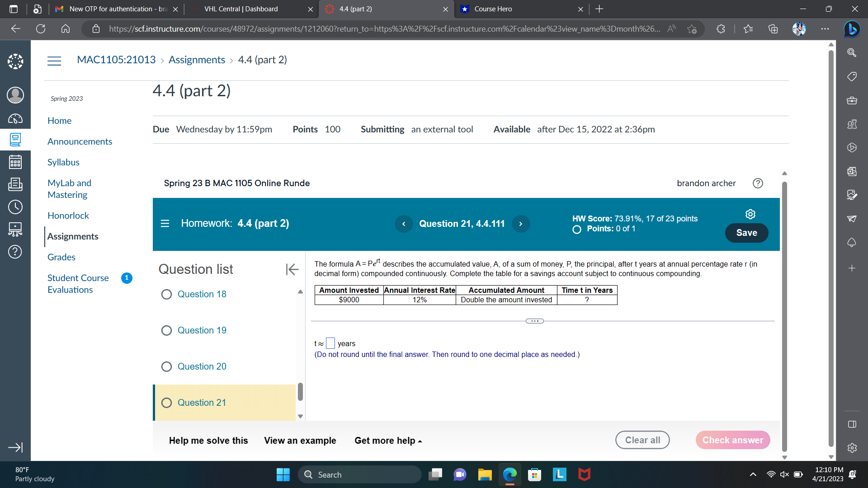Select Question 20 radio button
The width and height of the screenshot is (868, 488).
tap(166, 367)
